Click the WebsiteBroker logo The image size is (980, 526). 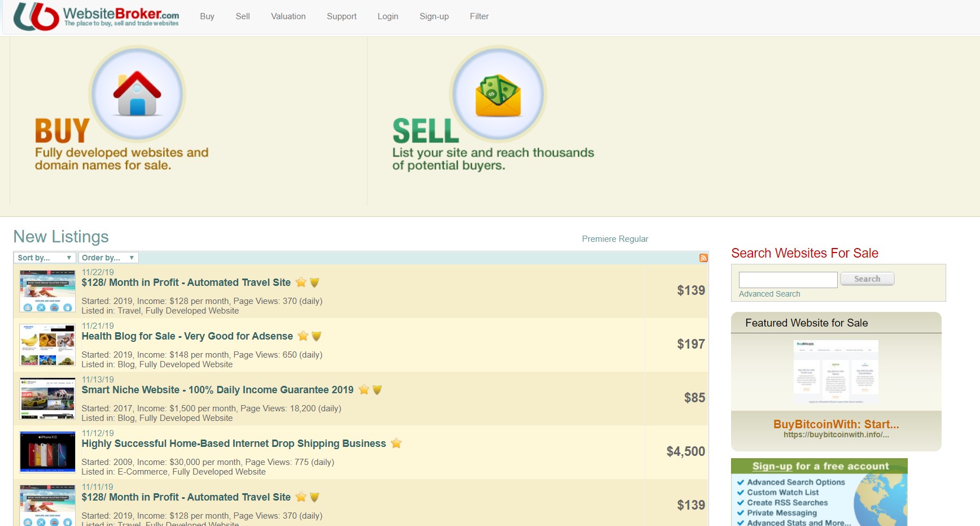pyautogui.click(x=97, y=16)
